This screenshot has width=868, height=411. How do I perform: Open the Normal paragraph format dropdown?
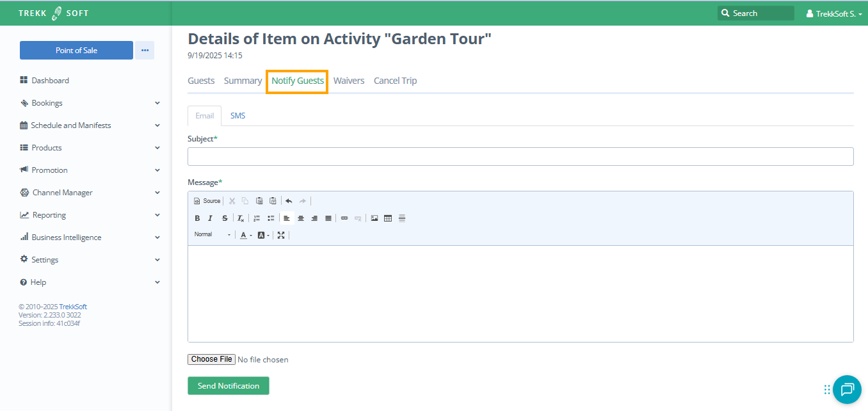213,235
